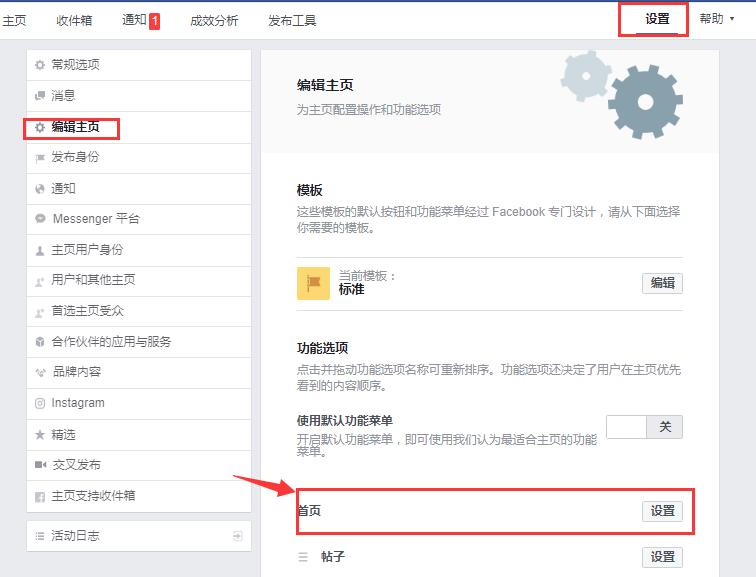Click the globe icon beside 通知 in sidebar

coord(40,189)
